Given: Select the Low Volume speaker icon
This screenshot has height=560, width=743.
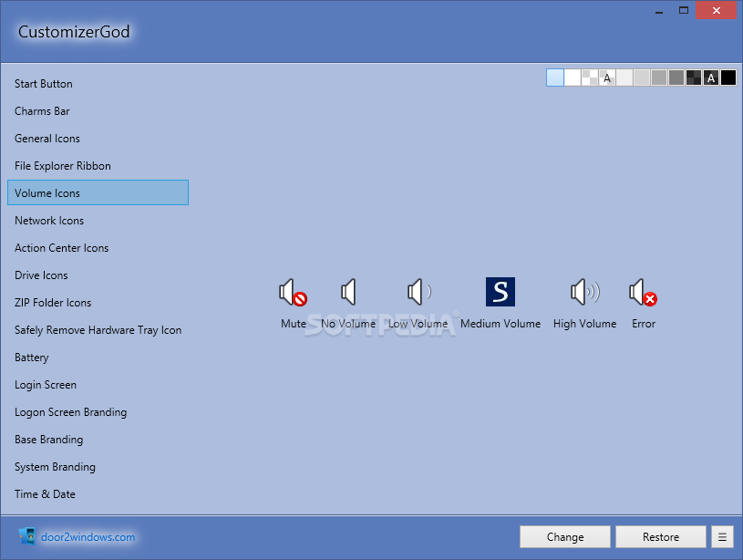Looking at the screenshot, I should click(x=418, y=292).
